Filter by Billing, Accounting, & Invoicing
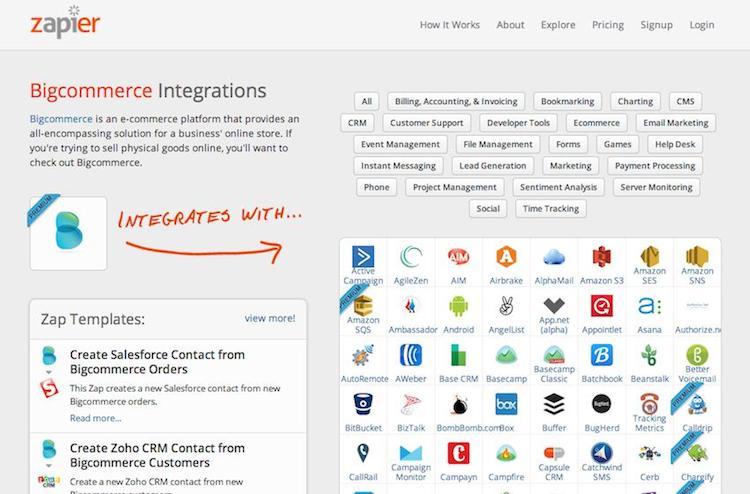The height and width of the screenshot is (494, 750). 456,101
